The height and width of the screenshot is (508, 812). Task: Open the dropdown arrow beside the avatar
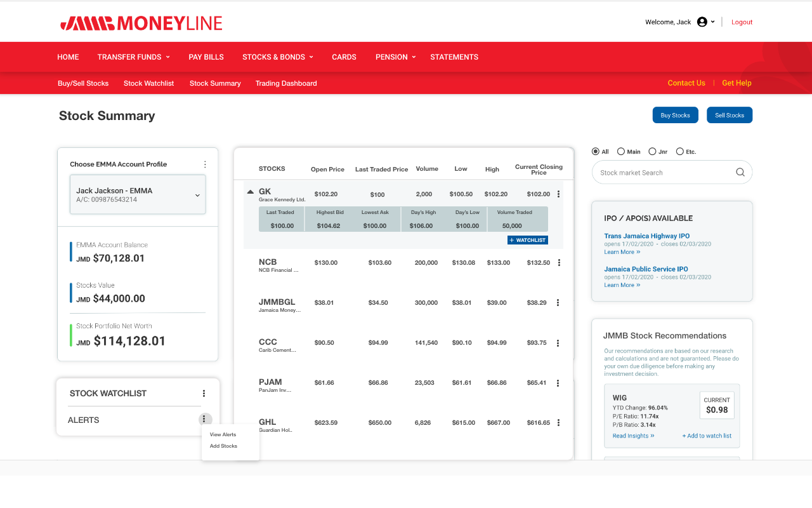click(712, 22)
